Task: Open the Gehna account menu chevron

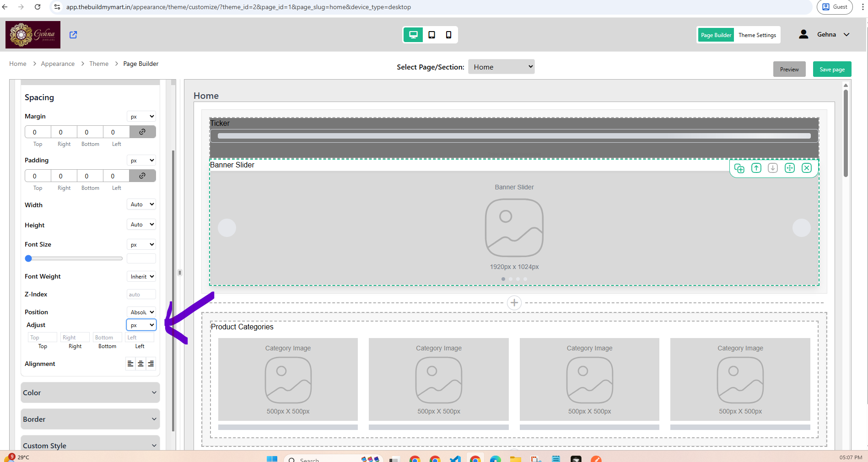Action: (846, 34)
